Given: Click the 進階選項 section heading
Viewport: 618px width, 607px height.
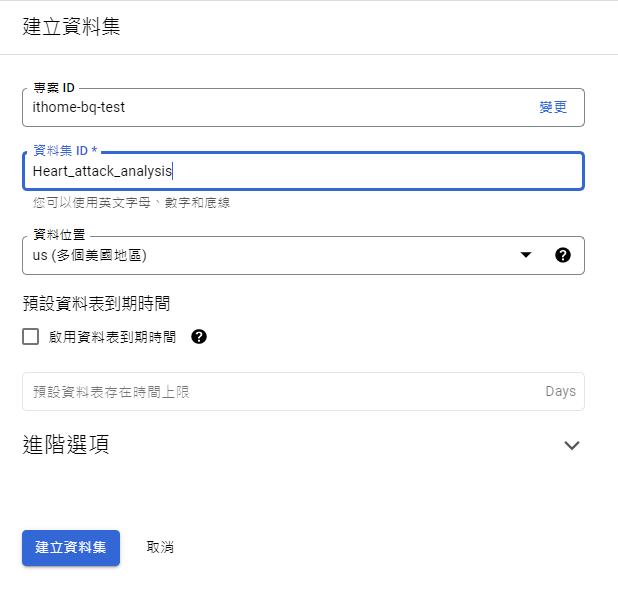Looking at the screenshot, I should pyautogui.click(x=66, y=445).
